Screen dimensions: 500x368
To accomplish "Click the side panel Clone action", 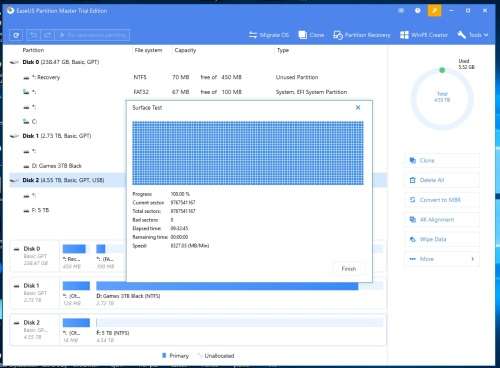I will pos(442,161).
